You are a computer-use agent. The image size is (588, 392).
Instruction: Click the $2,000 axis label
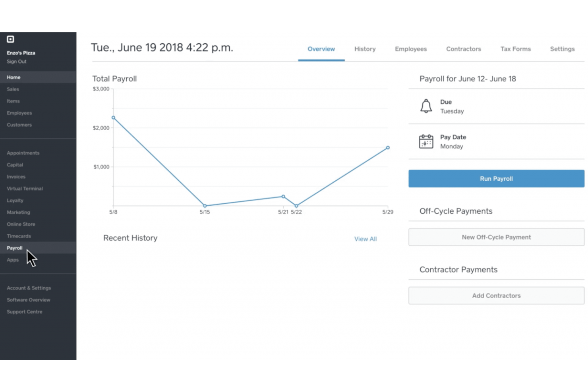point(101,128)
